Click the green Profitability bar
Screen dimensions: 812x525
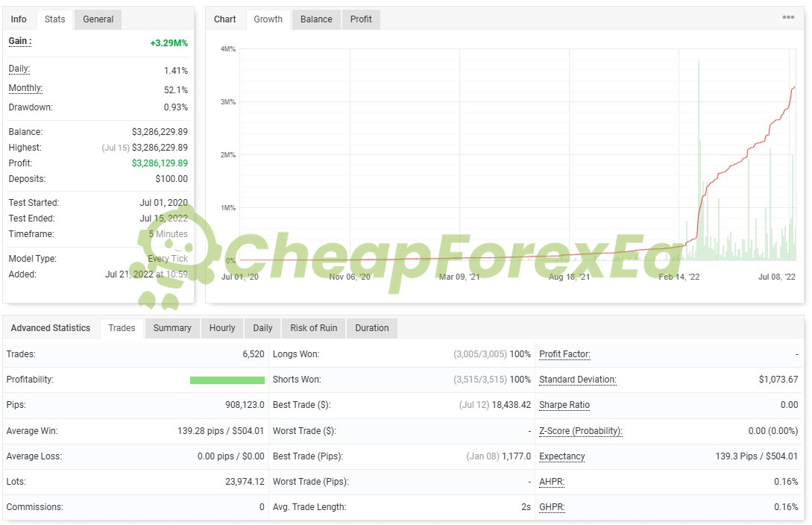(x=227, y=380)
